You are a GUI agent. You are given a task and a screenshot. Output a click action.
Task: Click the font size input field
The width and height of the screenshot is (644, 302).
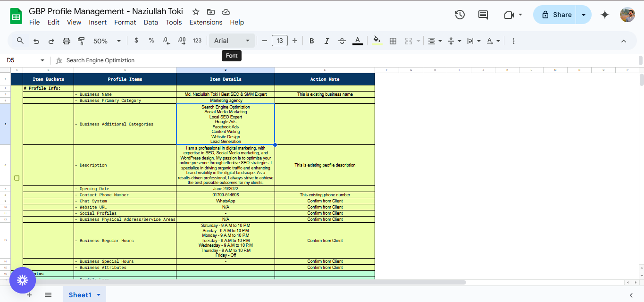tap(280, 41)
